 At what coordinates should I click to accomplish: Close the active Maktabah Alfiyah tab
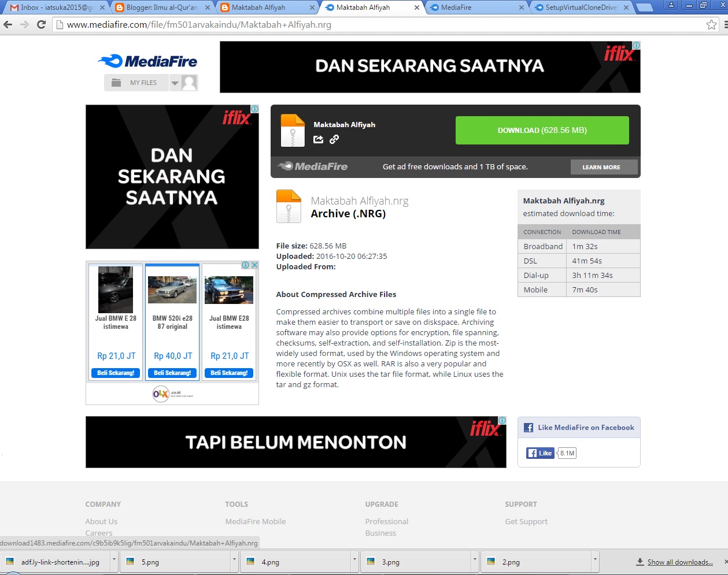pos(416,8)
